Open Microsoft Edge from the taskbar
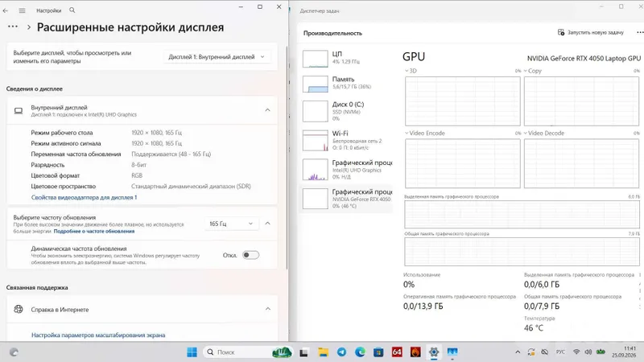 [360, 352]
